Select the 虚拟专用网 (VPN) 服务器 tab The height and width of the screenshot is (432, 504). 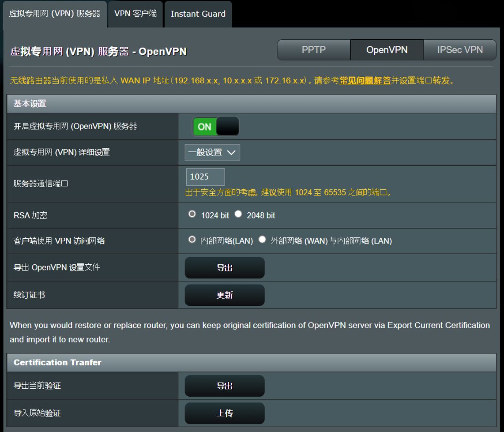[x=55, y=14]
